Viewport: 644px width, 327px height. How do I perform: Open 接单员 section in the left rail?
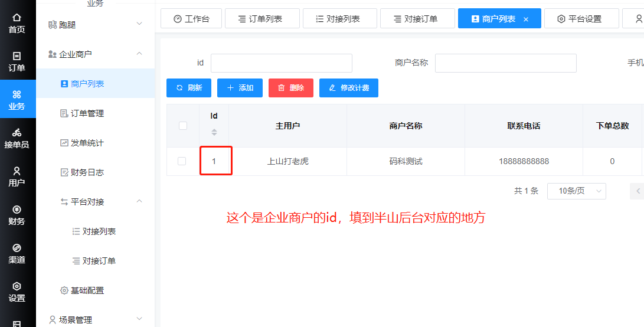tap(17, 139)
